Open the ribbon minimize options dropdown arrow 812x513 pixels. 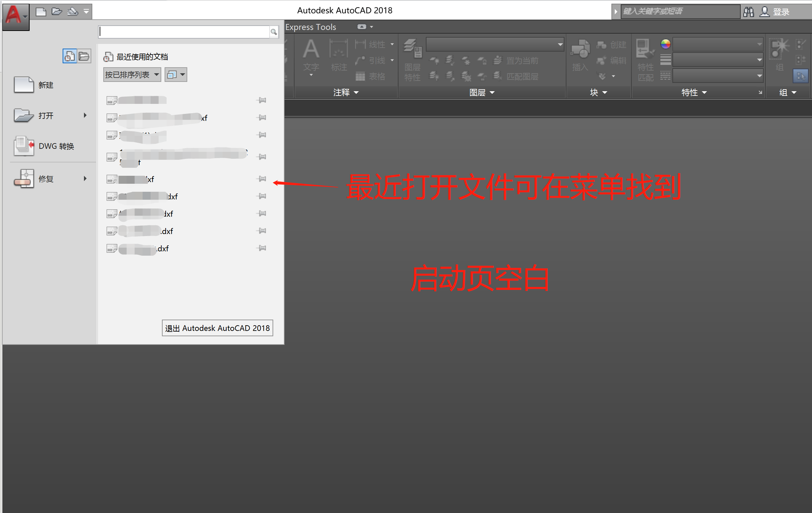[x=372, y=27]
